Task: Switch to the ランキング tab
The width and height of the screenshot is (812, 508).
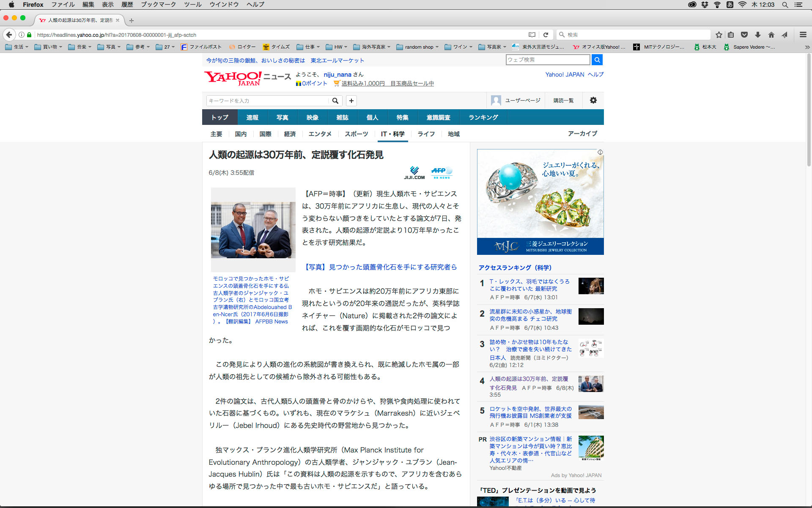Action: pyautogui.click(x=483, y=117)
